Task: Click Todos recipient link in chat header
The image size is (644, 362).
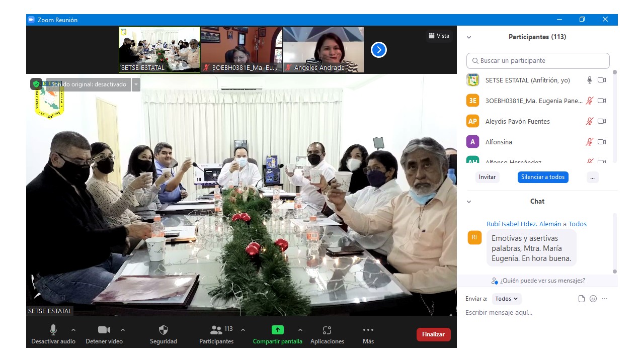Action: tap(578, 224)
